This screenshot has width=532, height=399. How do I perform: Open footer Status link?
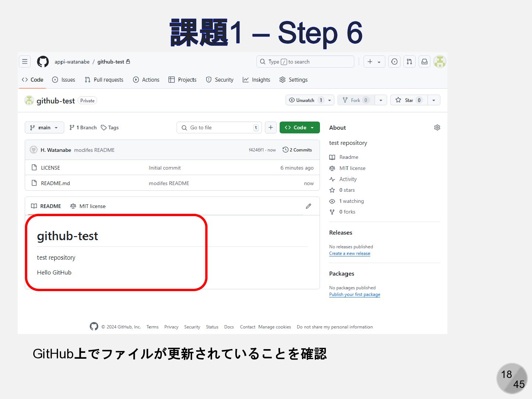point(212,327)
